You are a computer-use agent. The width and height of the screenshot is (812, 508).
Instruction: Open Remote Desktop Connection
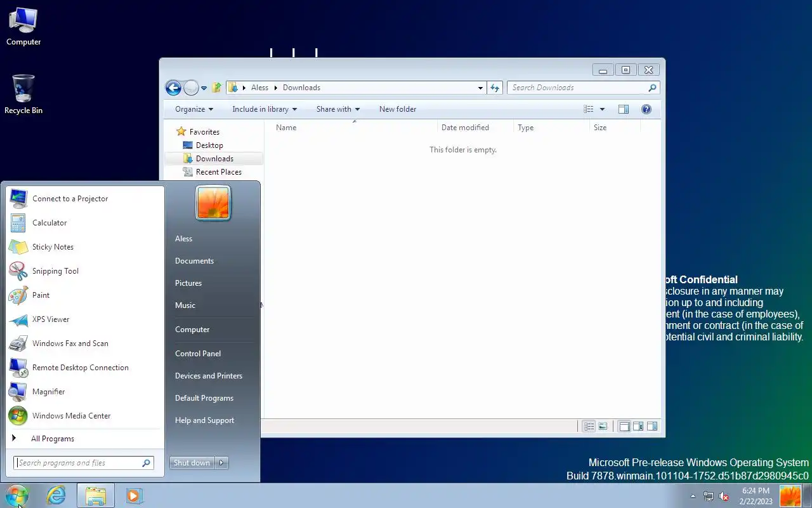84,368
